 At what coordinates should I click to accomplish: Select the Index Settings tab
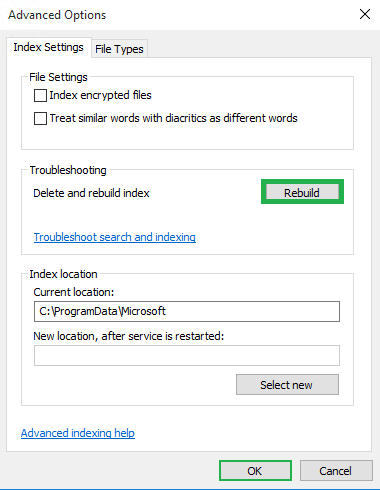point(49,47)
